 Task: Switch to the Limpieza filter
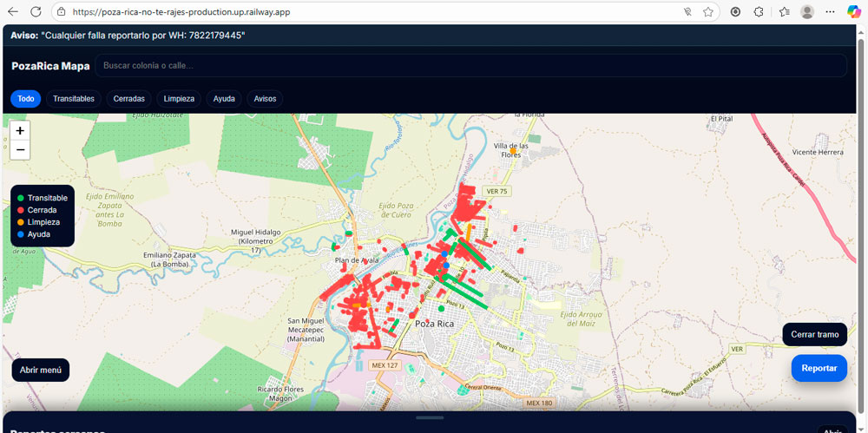179,99
